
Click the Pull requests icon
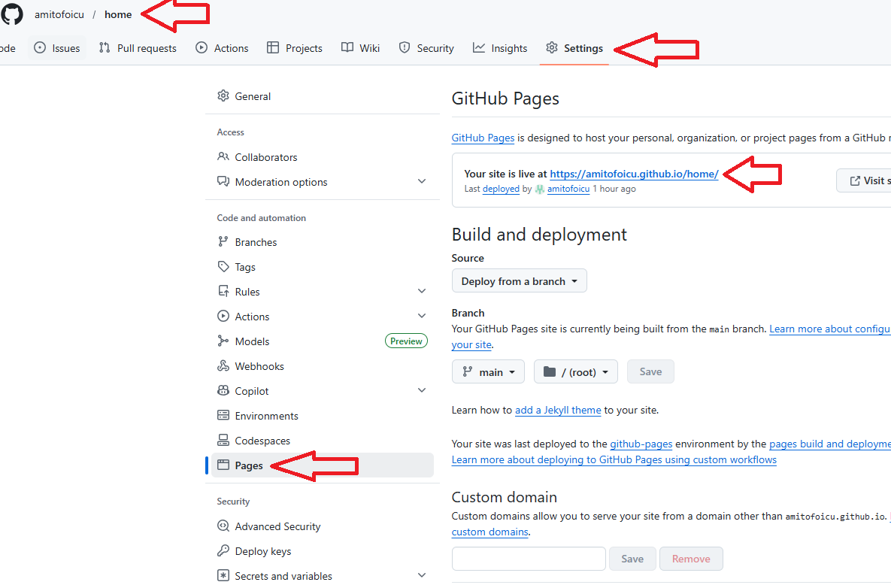(105, 48)
